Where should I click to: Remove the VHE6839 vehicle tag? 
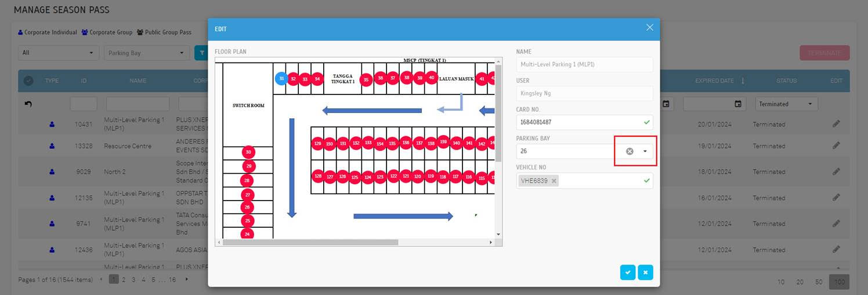(x=554, y=181)
